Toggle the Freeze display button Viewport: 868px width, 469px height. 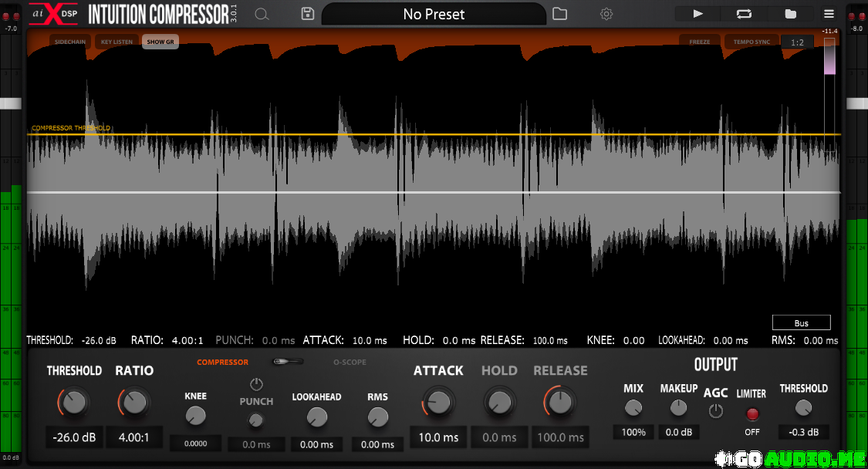click(700, 42)
